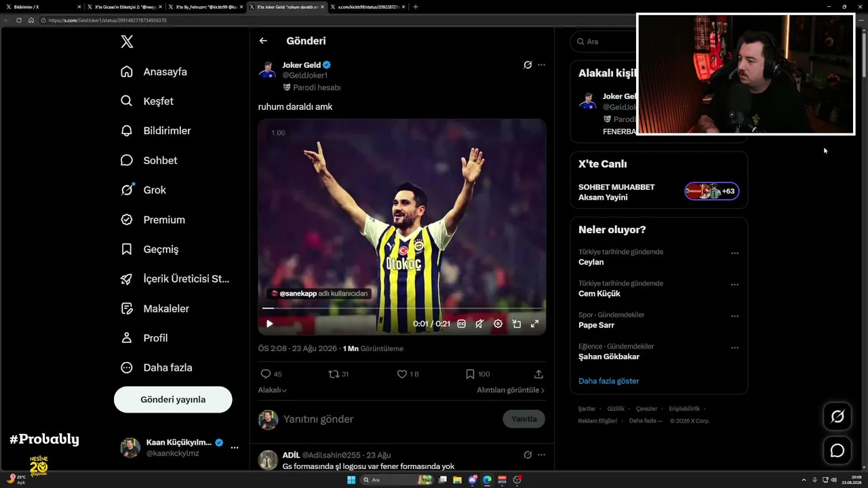Open video picture-in-picture mode
The image size is (868, 488).
click(x=516, y=324)
